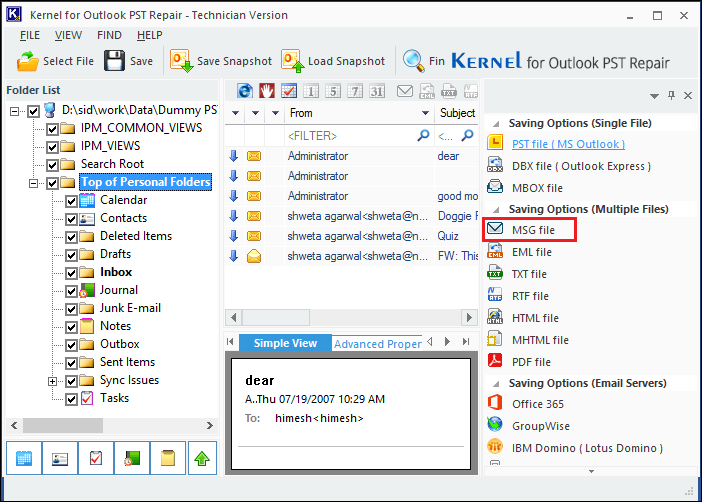Click the folder list horizontal scrollbar thumb
702x502 pixels.
(63, 425)
